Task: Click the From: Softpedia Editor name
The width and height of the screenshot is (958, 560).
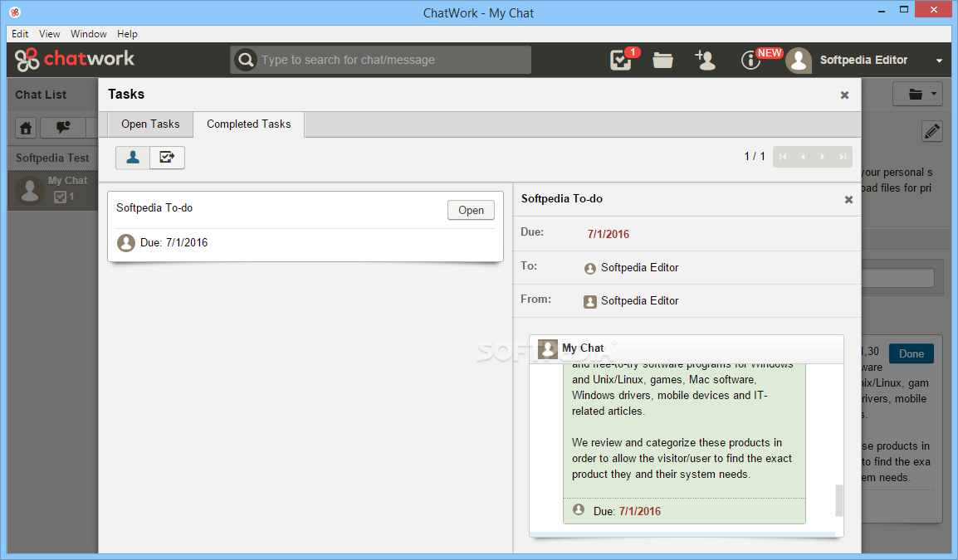Action: (x=640, y=300)
